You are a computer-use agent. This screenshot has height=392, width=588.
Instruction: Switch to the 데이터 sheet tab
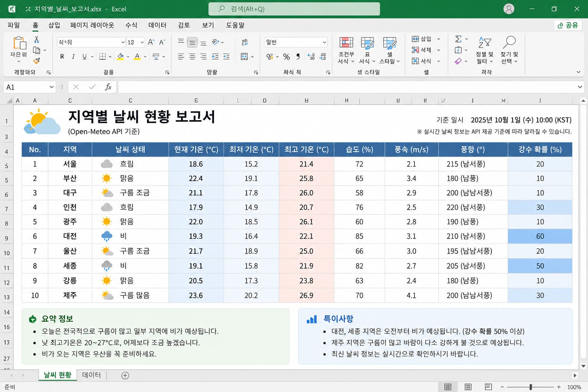tap(91, 375)
